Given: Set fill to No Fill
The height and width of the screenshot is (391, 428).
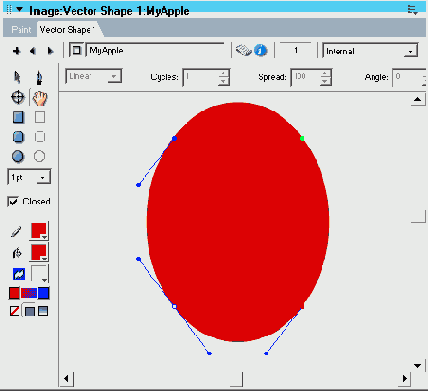Looking at the screenshot, I should coord(14,311).
